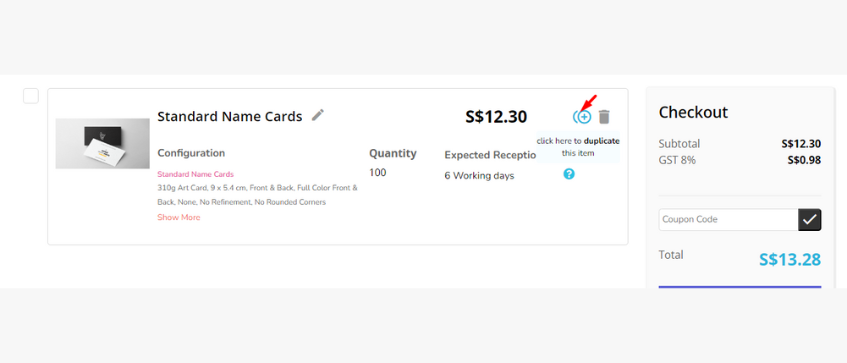Click the pencil edit icon beside Standard Name Cards

318,115
